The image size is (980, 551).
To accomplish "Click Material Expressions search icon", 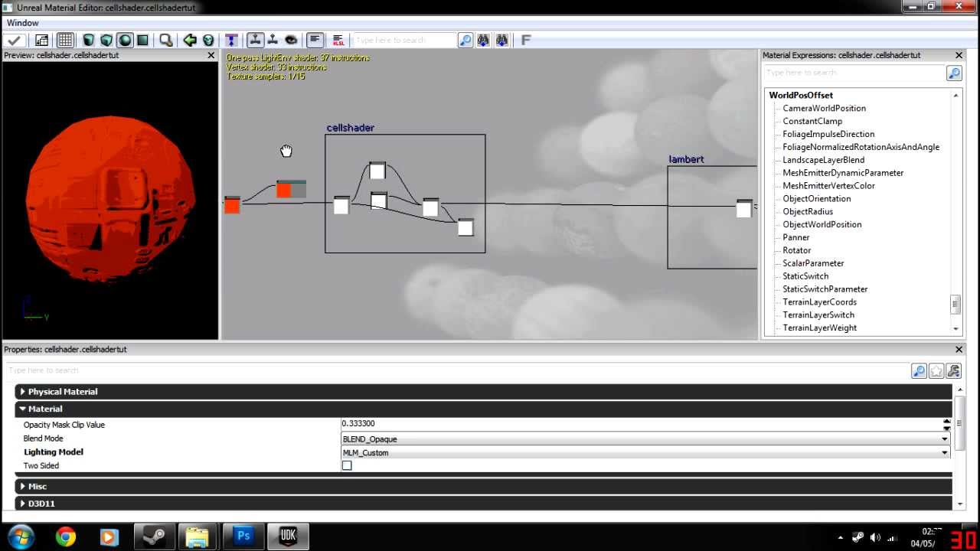I will coord(954,73).
